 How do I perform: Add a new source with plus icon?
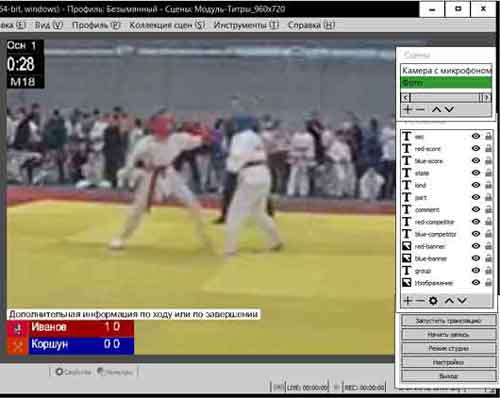pos(407,301)
